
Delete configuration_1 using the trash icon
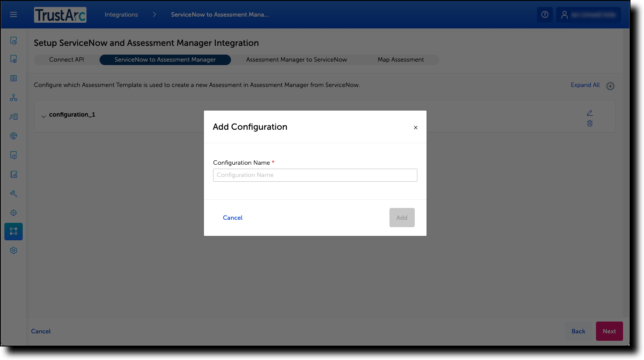point(589,123)
